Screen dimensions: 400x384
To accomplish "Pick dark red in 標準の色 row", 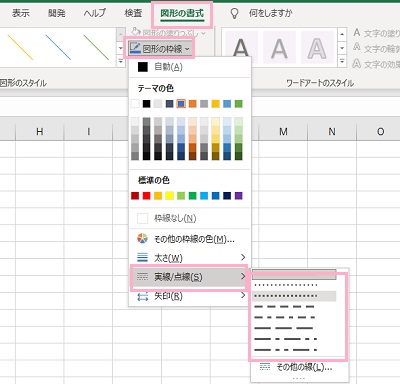I will click(x=135, y=196).
